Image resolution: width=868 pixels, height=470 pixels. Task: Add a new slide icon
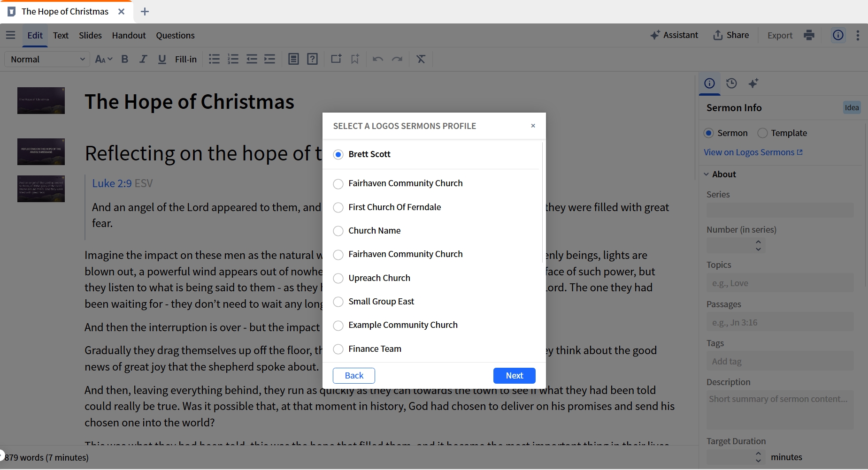336,59
